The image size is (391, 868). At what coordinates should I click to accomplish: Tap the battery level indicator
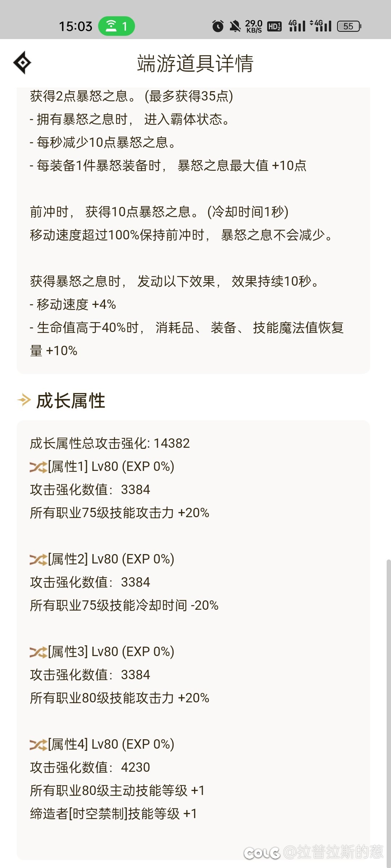pyautogui.click(x=349, y=26)
